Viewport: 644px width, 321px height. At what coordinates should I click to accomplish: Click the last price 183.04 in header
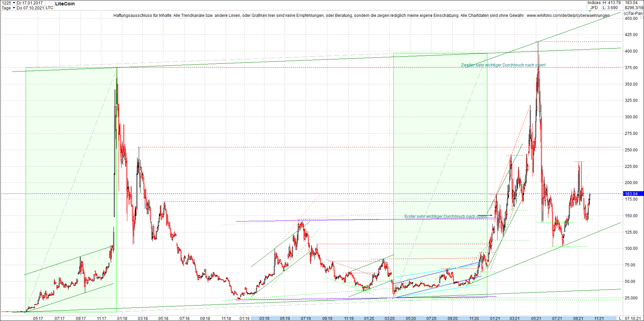point(632,3)
